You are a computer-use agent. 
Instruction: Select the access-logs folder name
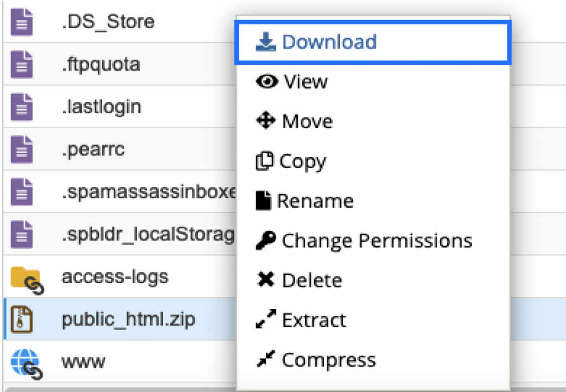click(x=115, y=276)
